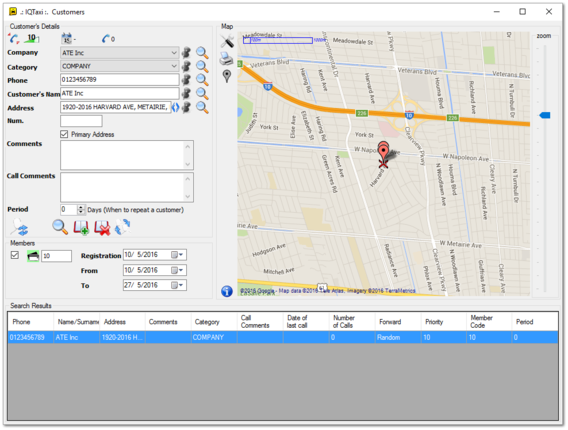Click the calendar icon in Customer's Details header

(67, 38)
